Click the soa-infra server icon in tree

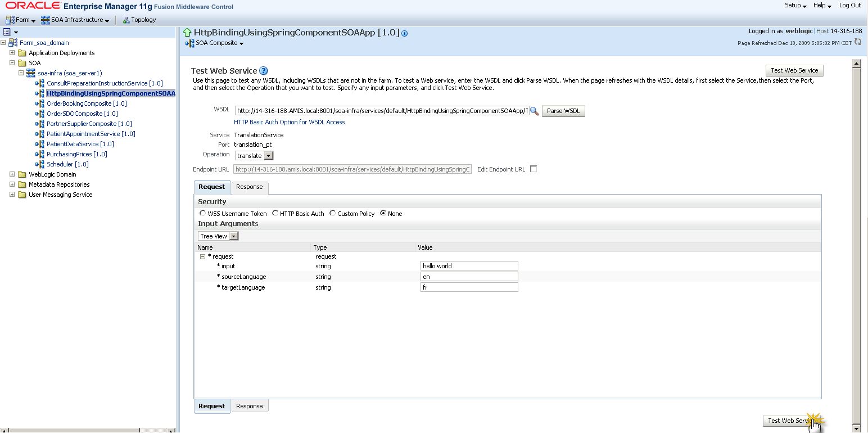[x=31, y=73]
